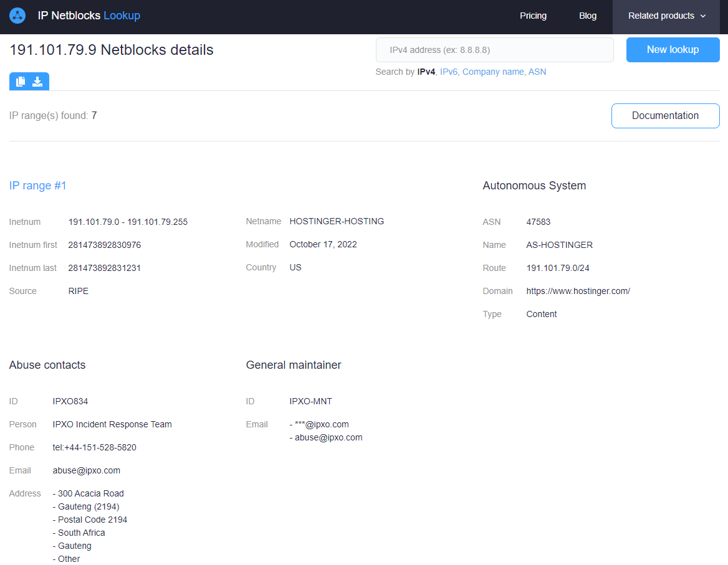Click the IP range(s) found: 7 text

(53, 115)
